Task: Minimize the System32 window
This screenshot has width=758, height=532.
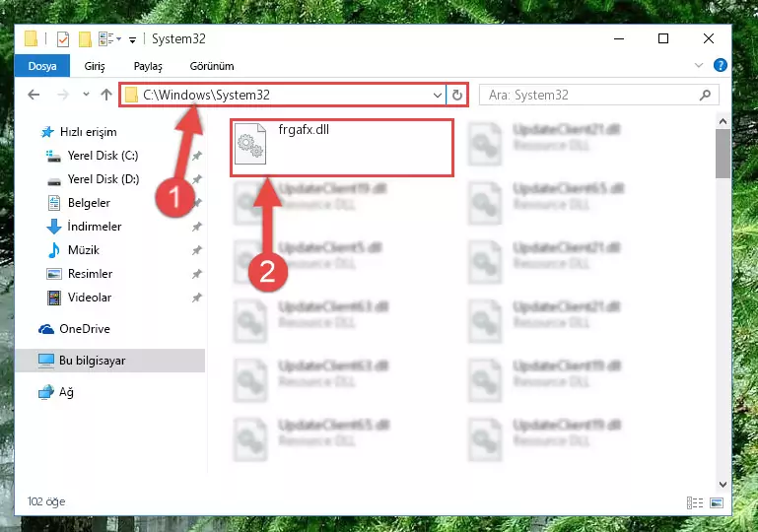Action: point(619,38)
